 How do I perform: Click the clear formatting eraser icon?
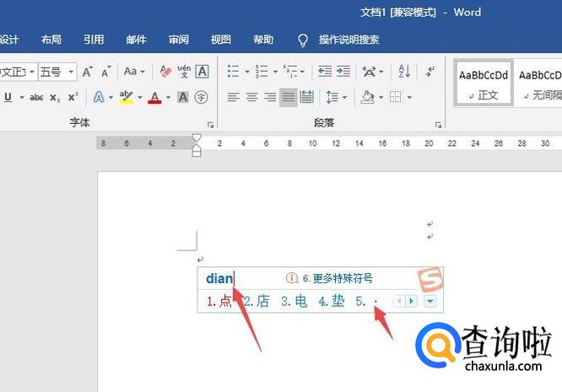[165, 72]
